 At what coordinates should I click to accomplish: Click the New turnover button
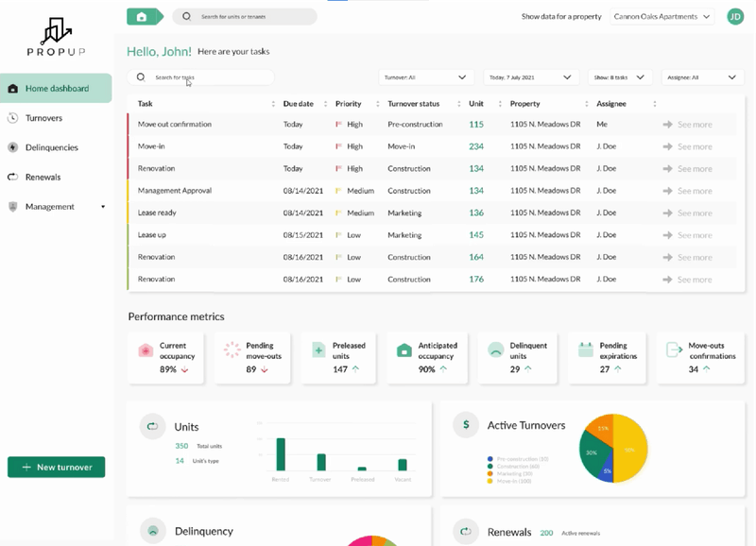coord(56,467)
